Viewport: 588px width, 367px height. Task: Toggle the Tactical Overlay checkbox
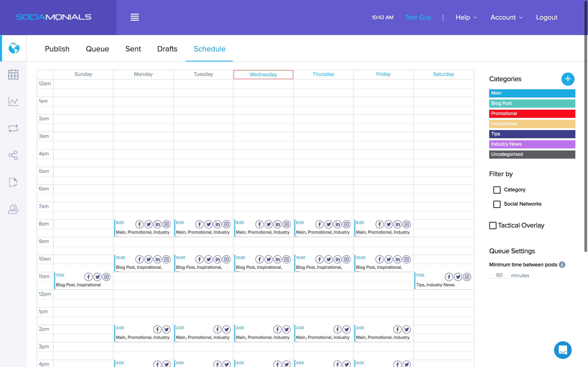493,226
